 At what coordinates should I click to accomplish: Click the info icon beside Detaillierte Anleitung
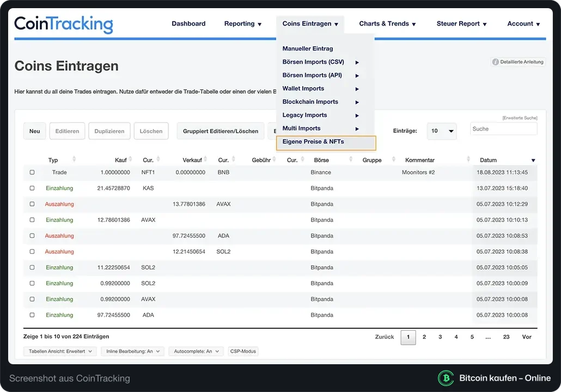click(x=495, y=62)
